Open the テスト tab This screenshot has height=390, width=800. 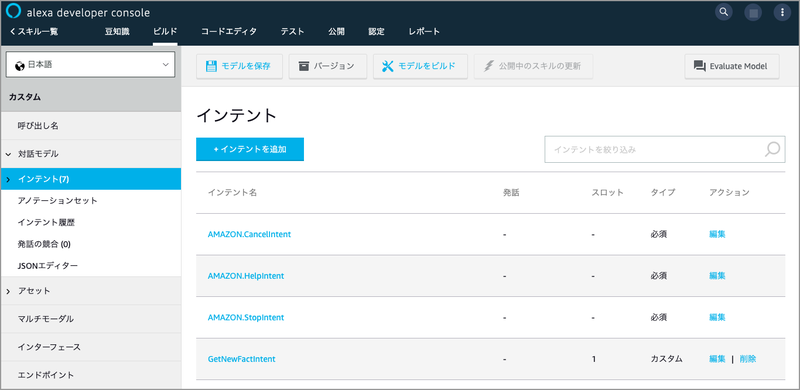pyautogui.click(x=292, y=32)
